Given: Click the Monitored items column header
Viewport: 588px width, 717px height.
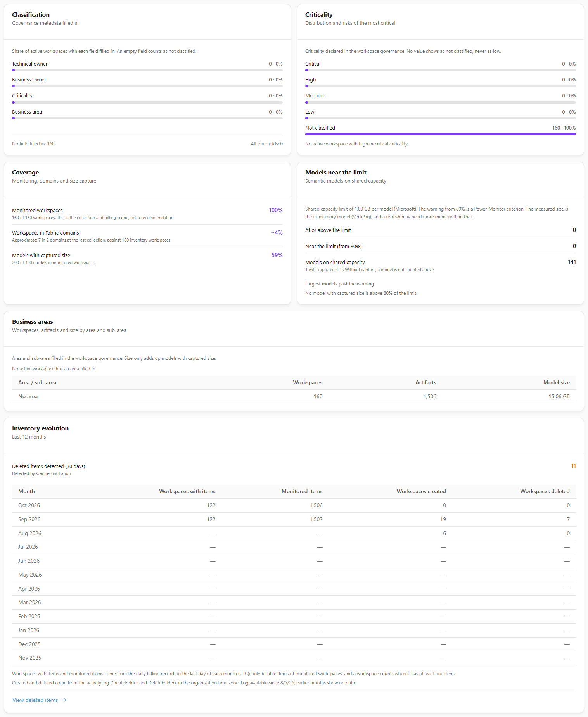Looking at the screenshot, I should pyautogui.click(x=302, y=491).
